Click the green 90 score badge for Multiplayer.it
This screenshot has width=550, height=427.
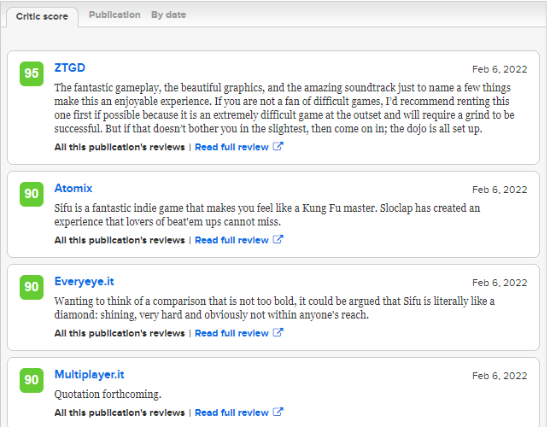[32, 380]
